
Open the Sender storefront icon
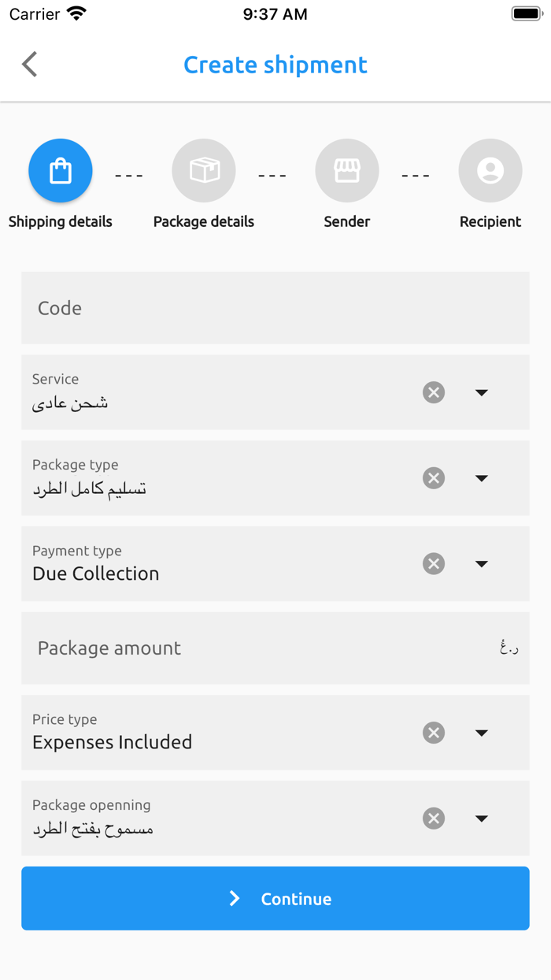coord(347,170)
